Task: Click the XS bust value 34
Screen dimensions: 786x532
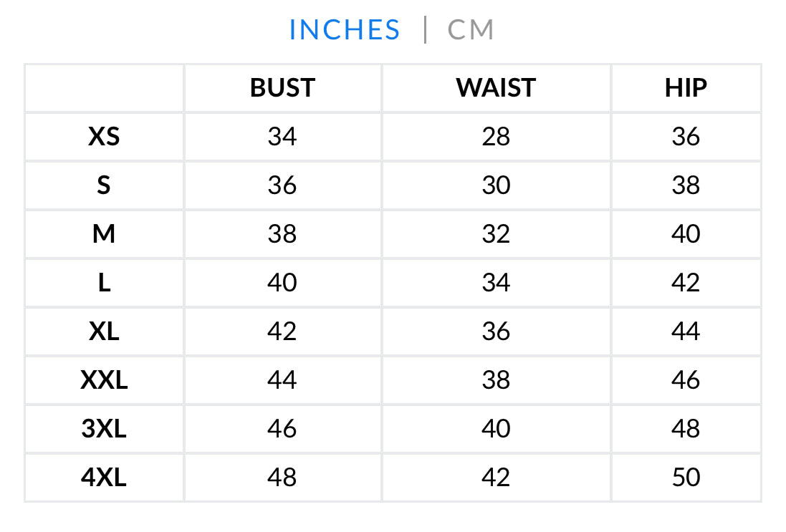Action: 282,137
